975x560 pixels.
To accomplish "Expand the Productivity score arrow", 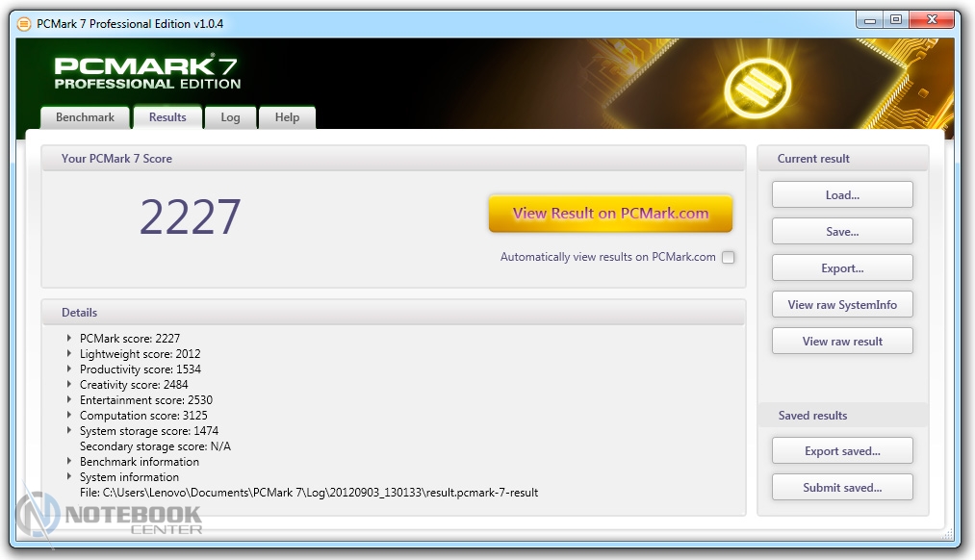I will click(69, 369).
